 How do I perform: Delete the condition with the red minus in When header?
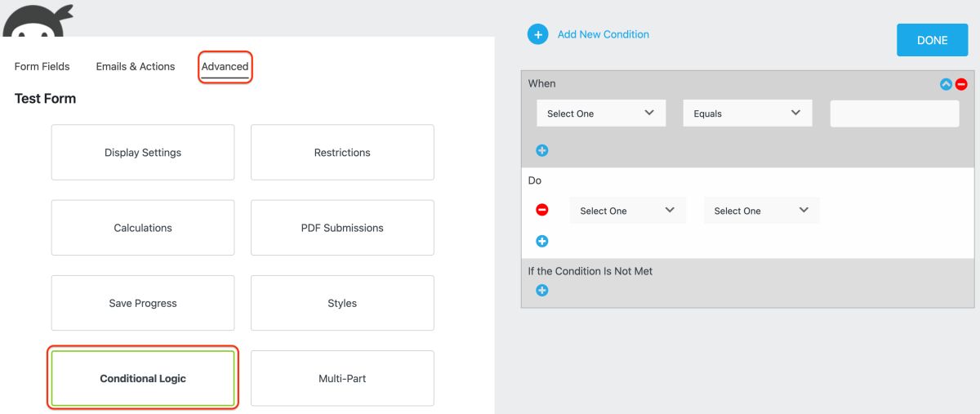(961, 84)
